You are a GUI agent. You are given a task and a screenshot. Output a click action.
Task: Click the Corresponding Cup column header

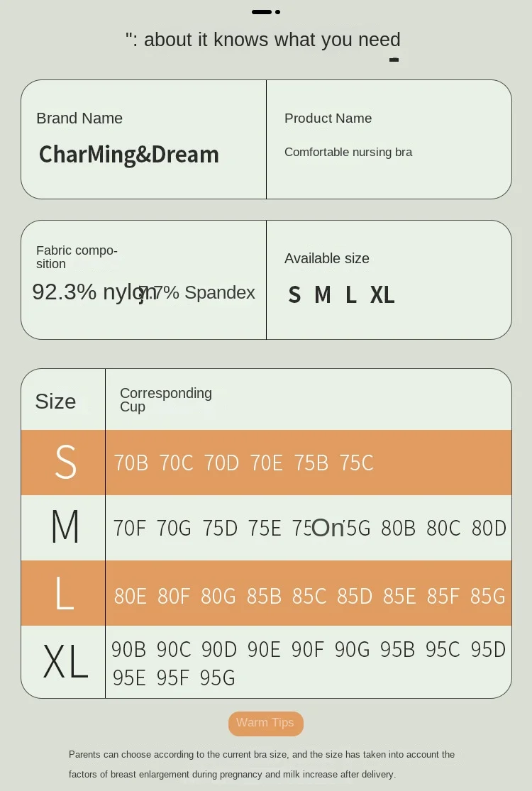pyautogui.click(x=166, y=399)
